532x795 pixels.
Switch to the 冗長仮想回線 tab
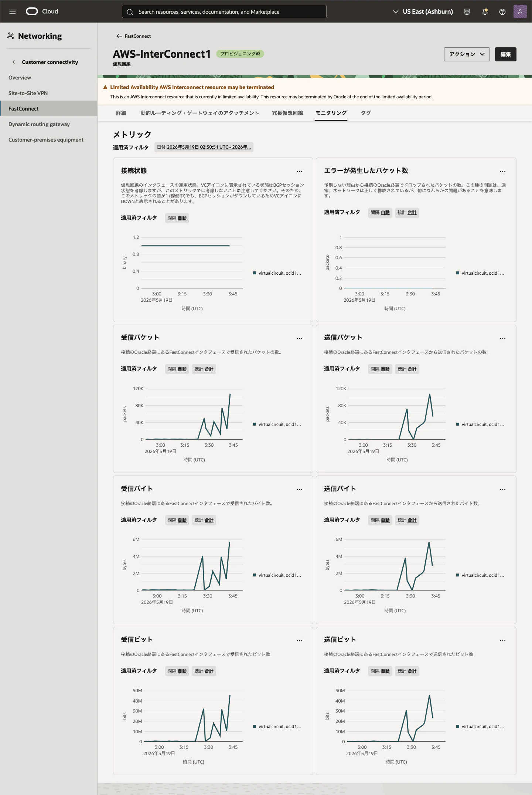coord(287,113)
